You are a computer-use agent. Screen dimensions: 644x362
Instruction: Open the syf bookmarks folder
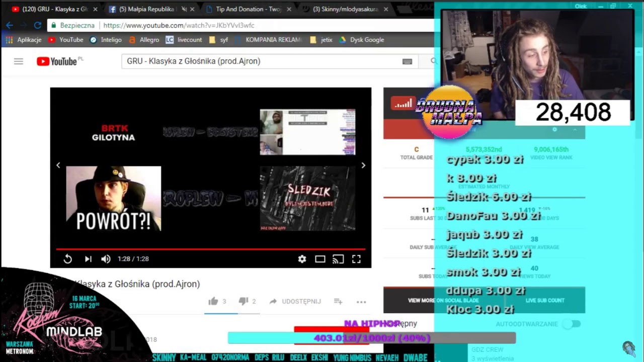(218, 40)
